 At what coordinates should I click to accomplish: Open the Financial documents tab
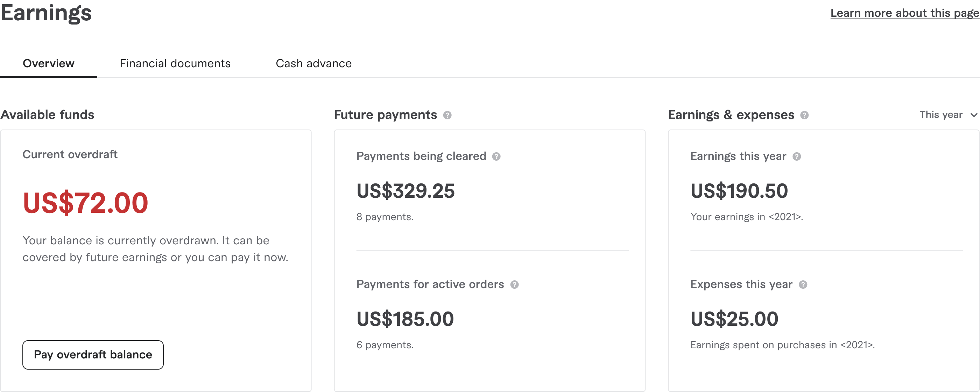[175, 63]
